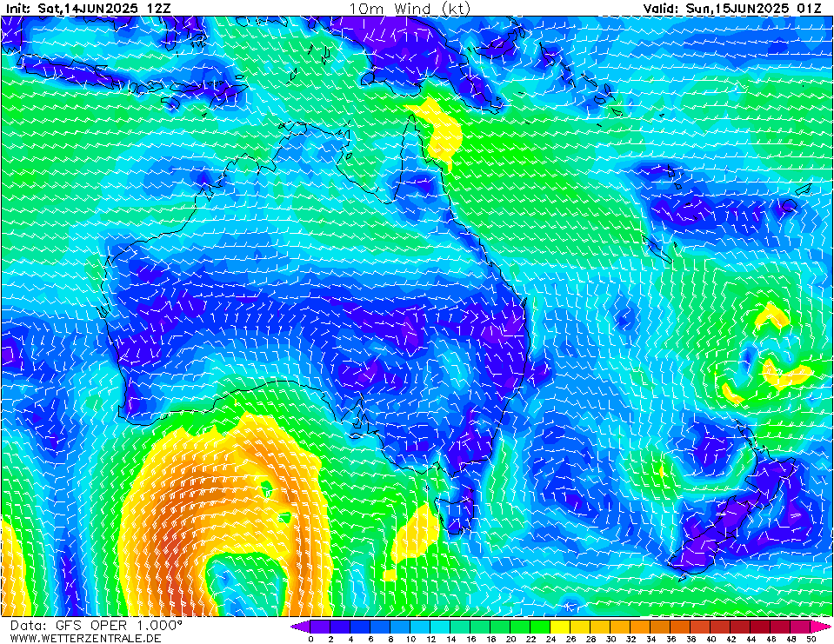
Task: Click the colorbar label '0'
Action: (x=310, y=639)
